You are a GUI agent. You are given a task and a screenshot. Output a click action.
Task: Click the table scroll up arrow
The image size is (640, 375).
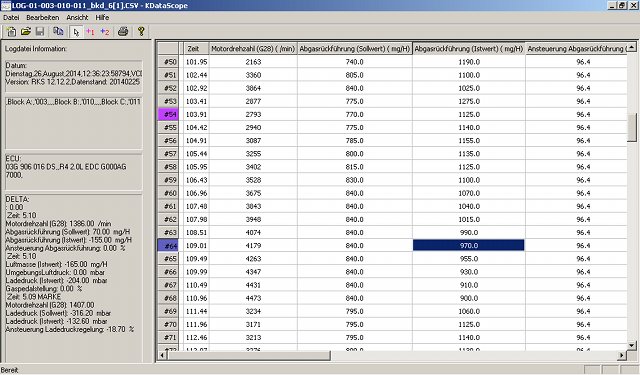(631, 47)
